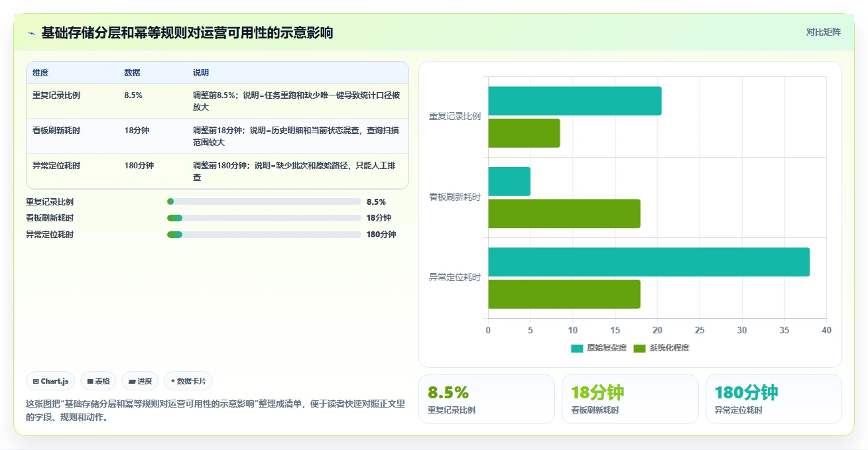Click the lightning icon beside the title
The height and width of the screenshot is (450, 868).
(x=31, y=32)
